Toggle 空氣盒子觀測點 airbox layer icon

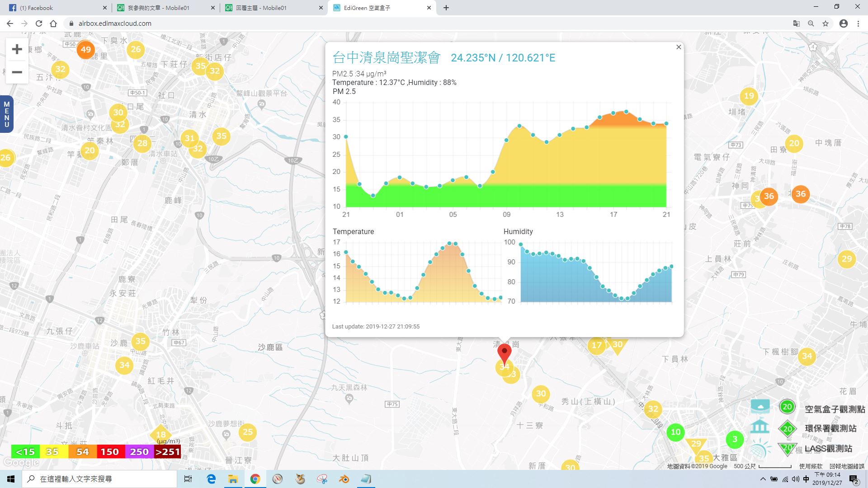760,407
